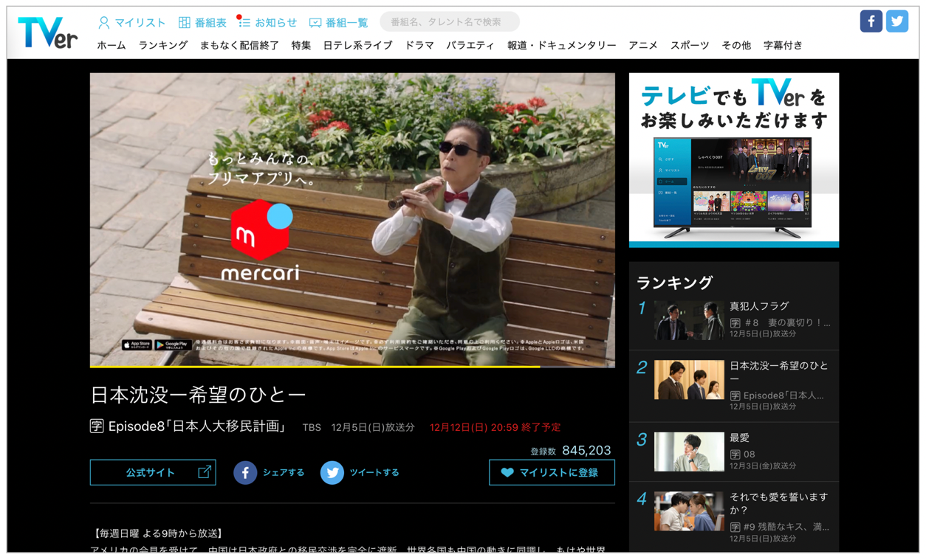
Task: Click episode title Episode8「日本人大移民計画」
Action: coord(197,426)
